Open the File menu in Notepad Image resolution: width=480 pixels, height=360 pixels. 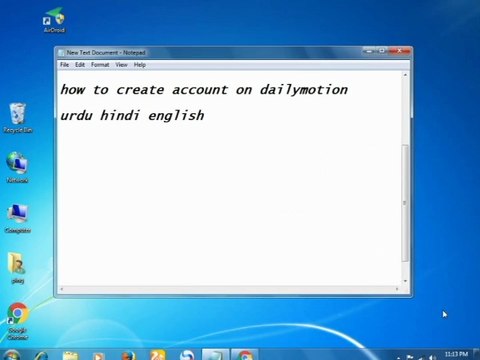[64, 65]
